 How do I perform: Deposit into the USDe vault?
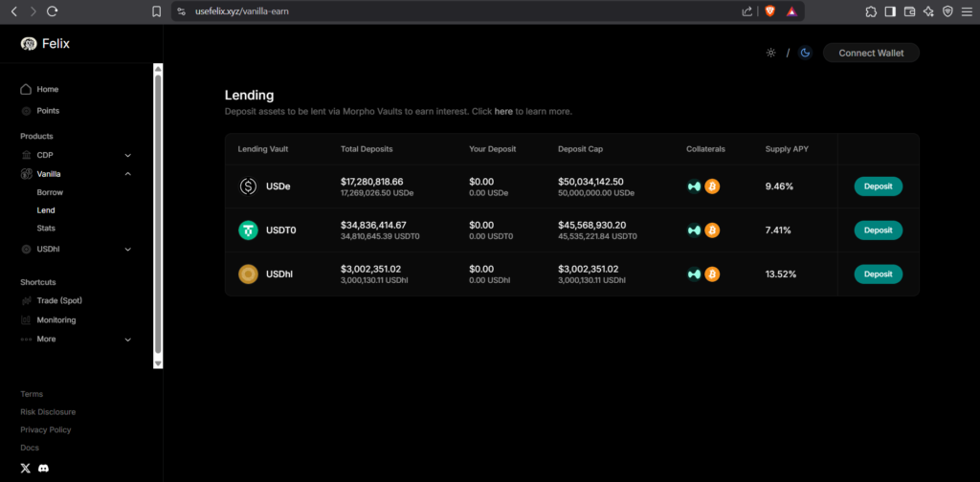879,186
